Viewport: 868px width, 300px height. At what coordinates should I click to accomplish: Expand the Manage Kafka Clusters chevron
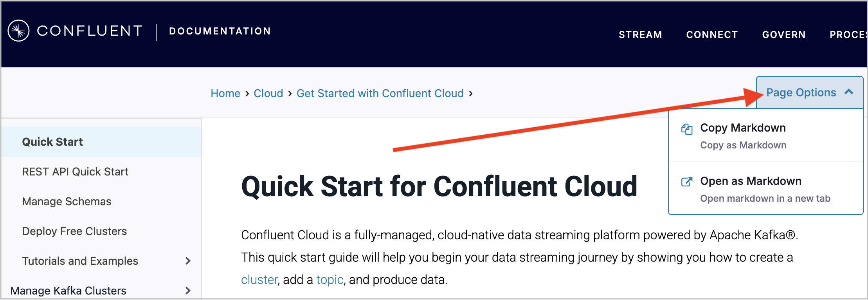click(x=188, y=291)
